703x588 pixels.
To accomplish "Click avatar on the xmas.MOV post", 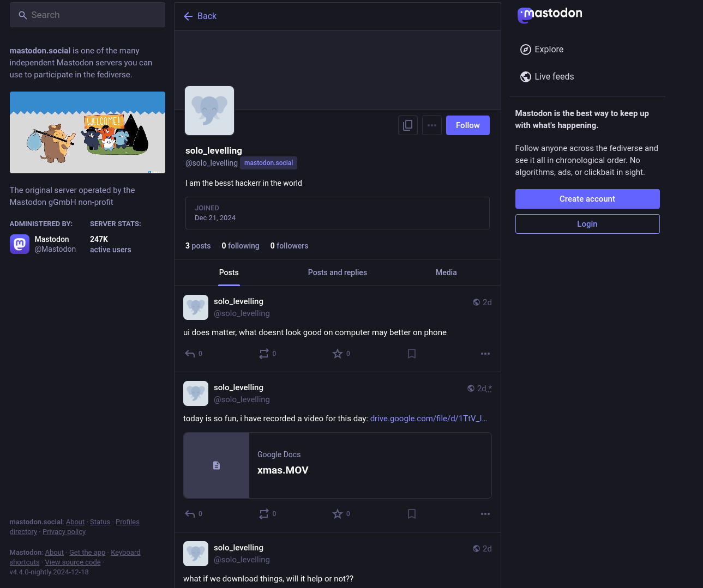I will pyautogui.click(x=196, y=393).
